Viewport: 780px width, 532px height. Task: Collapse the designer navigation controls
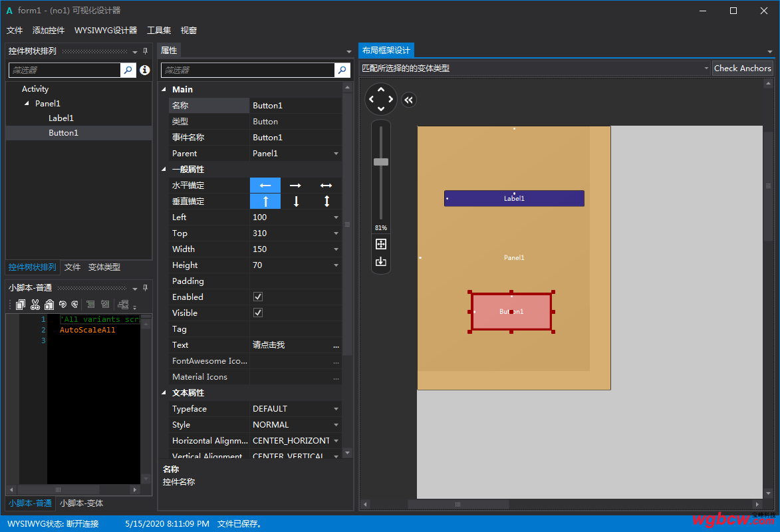408,100
